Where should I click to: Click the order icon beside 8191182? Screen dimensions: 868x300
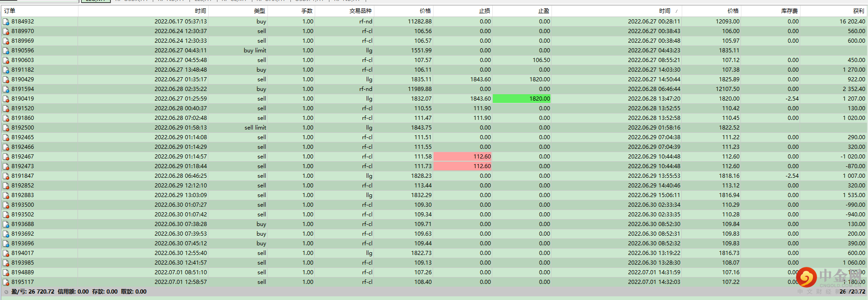(6, 70)
